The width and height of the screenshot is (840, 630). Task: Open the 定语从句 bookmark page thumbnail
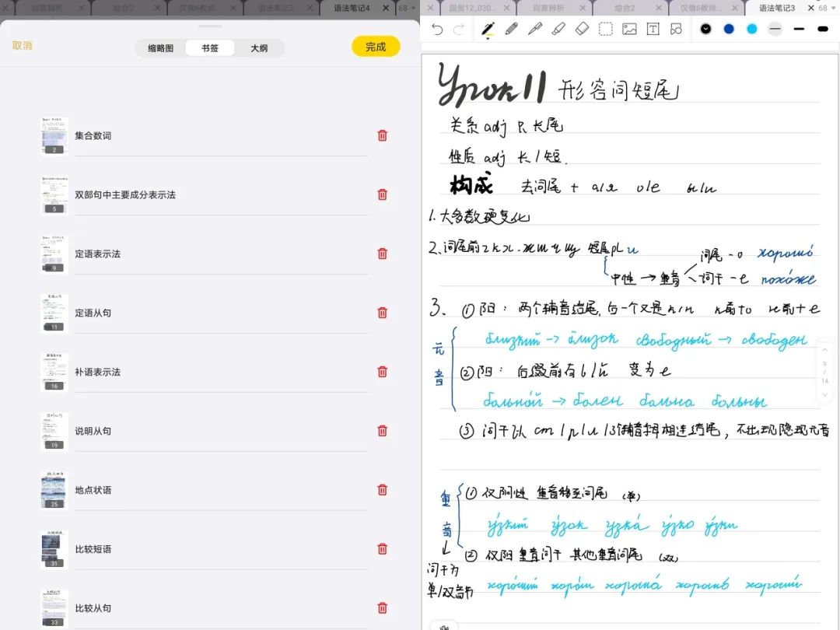54,313
